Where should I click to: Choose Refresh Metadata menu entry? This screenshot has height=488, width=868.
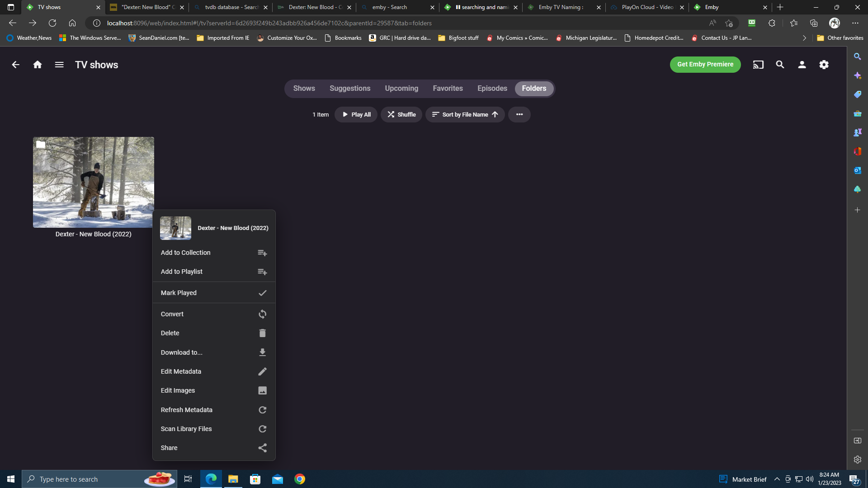coord(214,410)
